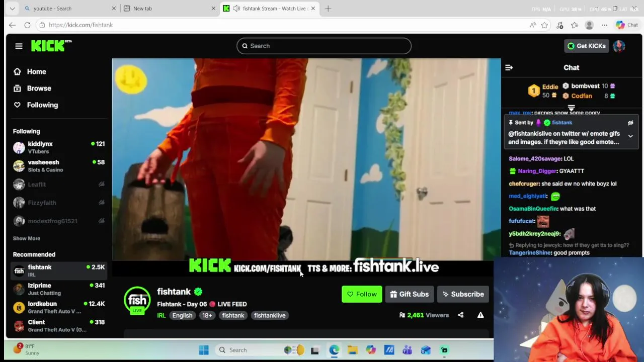Open a new browser tab

click(328, 9)
